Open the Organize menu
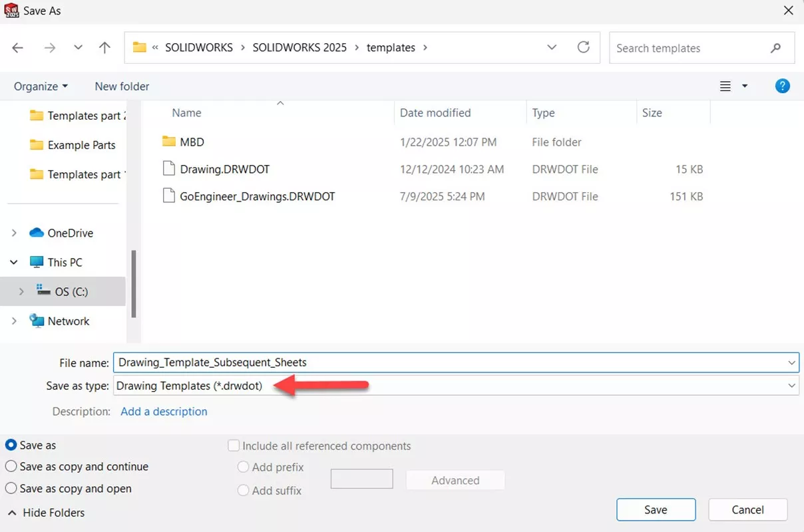 pos(41,86)
